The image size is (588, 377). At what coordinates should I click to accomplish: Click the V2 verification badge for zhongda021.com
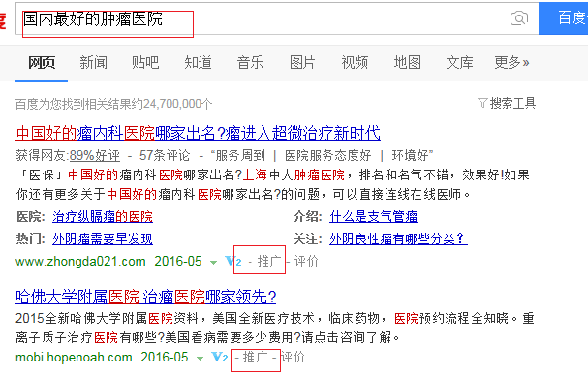pyautogui.click(x=233, y=261)
